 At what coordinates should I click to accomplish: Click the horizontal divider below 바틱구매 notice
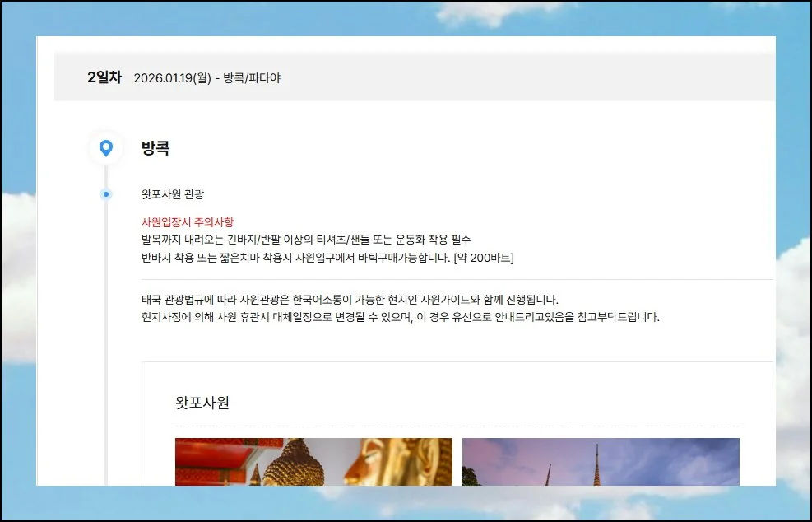[457, 280]
